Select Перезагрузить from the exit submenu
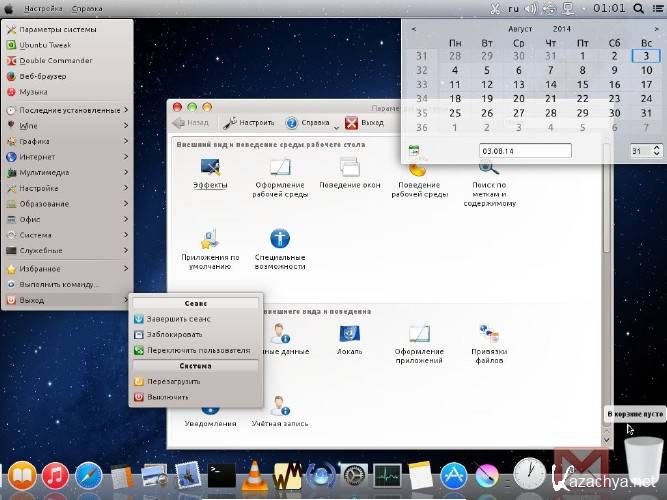667x500 pixels. click(175, 381)
